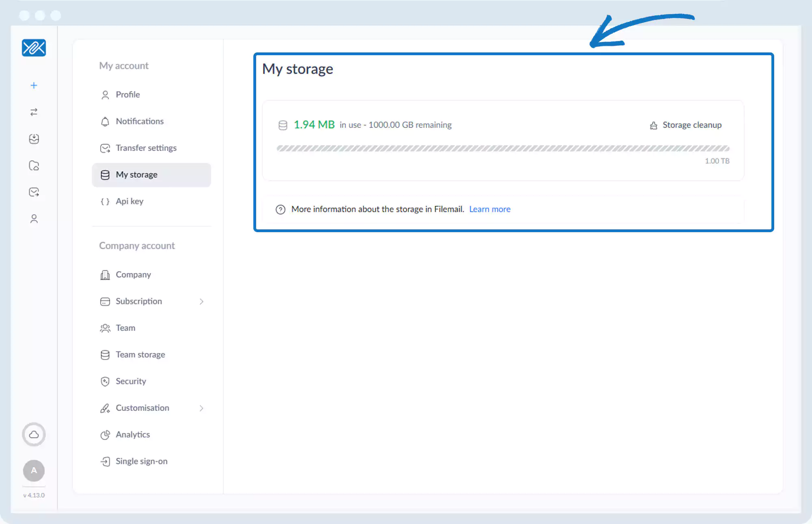This screenshot has width=812, height=524.
Task: Click the Filemail logo icon
Action: click(x=34, y=48)
